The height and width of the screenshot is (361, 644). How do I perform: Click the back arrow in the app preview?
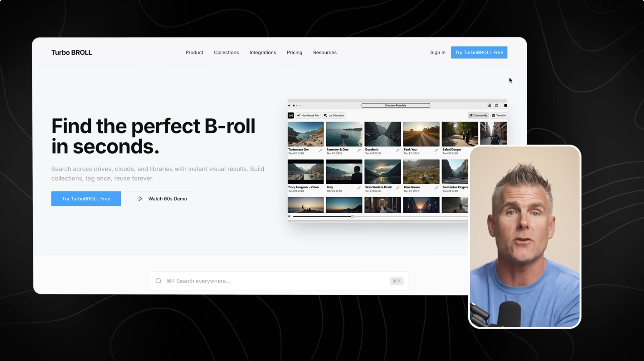pyautogui.click(x=289, y=106)
